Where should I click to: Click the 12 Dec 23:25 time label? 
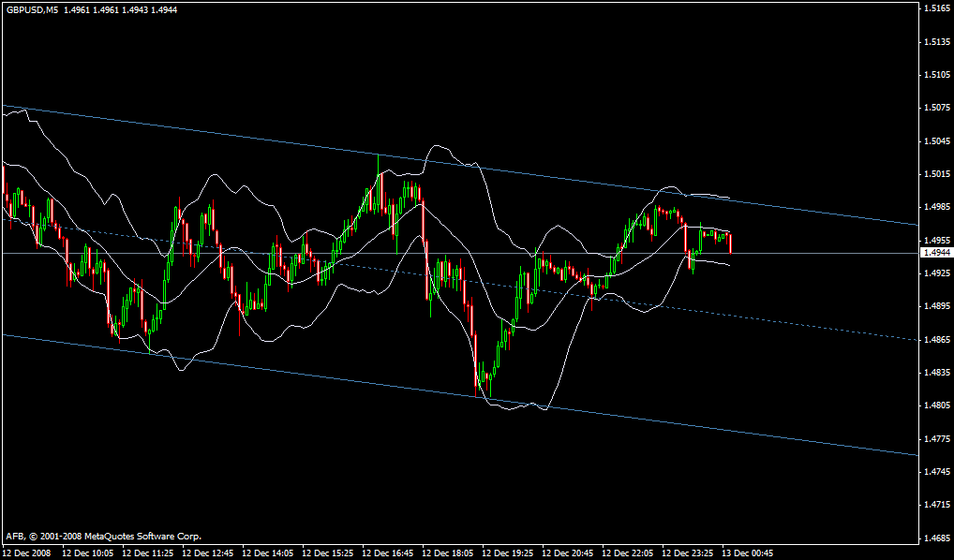pyautogui.click(x=687, y=553)
